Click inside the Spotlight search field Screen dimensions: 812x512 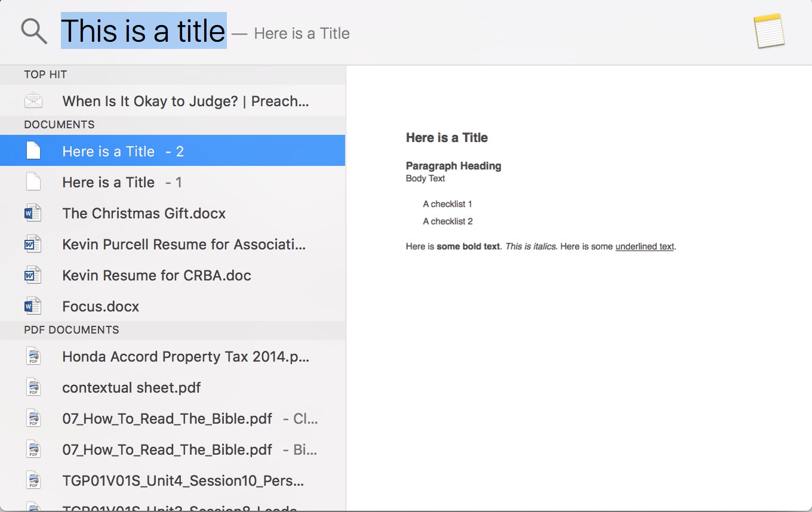point(143,31)
